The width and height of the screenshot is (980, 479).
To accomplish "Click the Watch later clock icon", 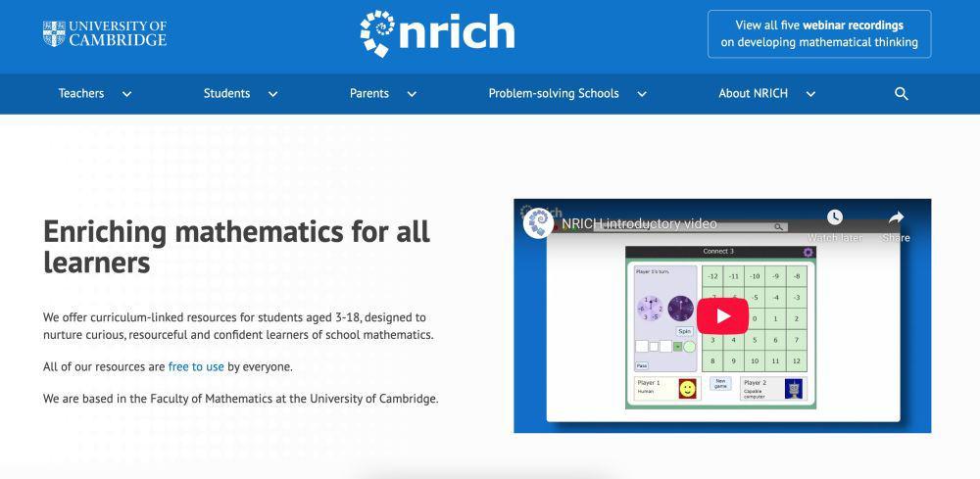I will click(x=834, y=217).
